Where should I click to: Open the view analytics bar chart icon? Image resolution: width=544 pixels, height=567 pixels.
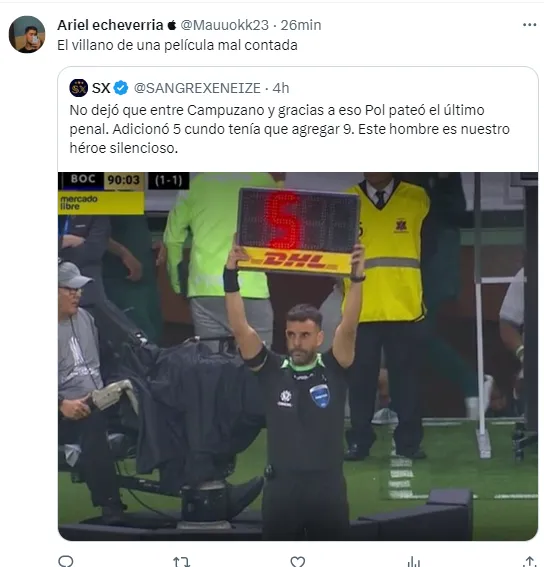pos(413,562)
